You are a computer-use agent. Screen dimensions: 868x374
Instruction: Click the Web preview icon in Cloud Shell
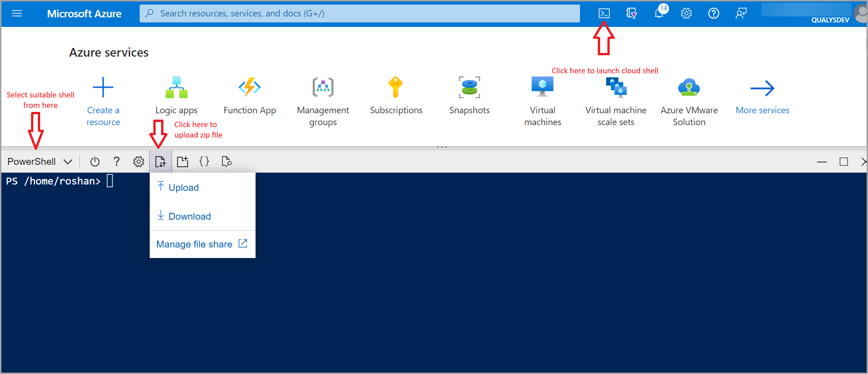tap(226, 162)
